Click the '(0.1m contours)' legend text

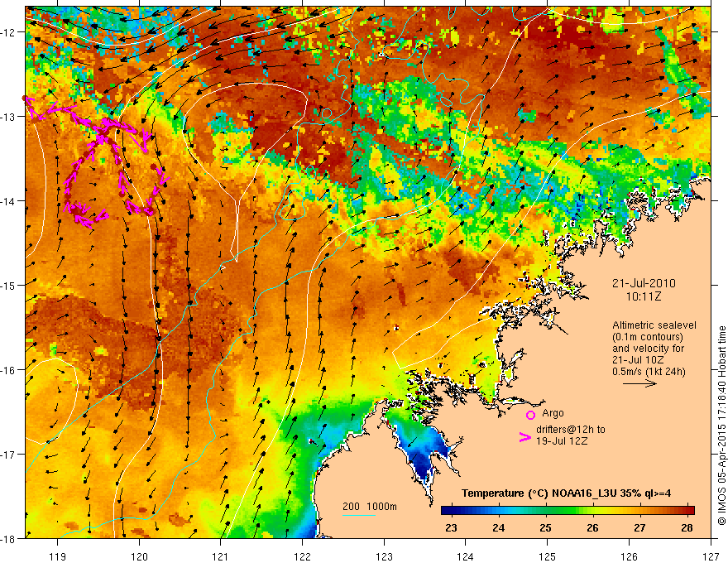648,337
